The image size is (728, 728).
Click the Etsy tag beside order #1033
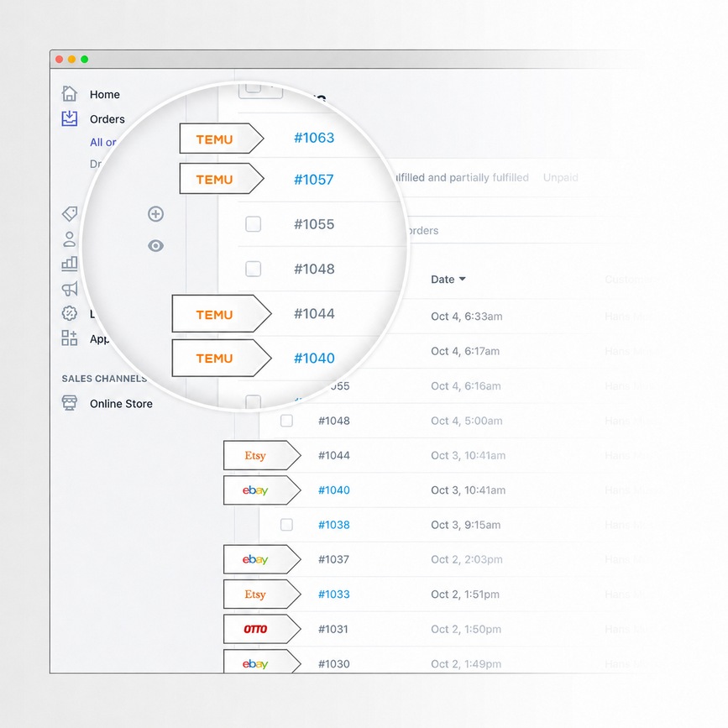coord(262,594)
